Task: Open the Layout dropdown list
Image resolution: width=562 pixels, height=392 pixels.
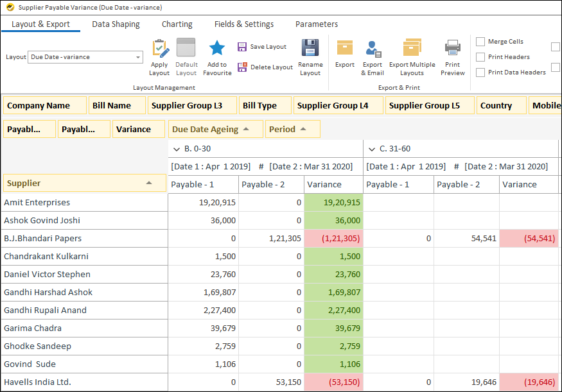Action: (138, 57)
